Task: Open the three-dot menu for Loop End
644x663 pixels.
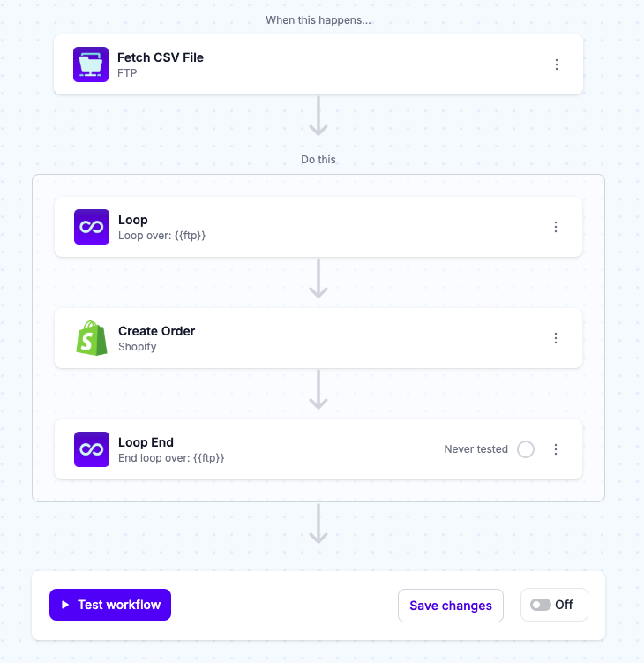Action: 556,449
